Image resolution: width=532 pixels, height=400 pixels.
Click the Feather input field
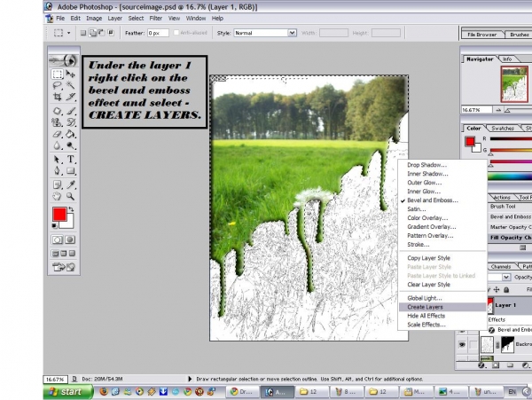[x=158, y=33]
